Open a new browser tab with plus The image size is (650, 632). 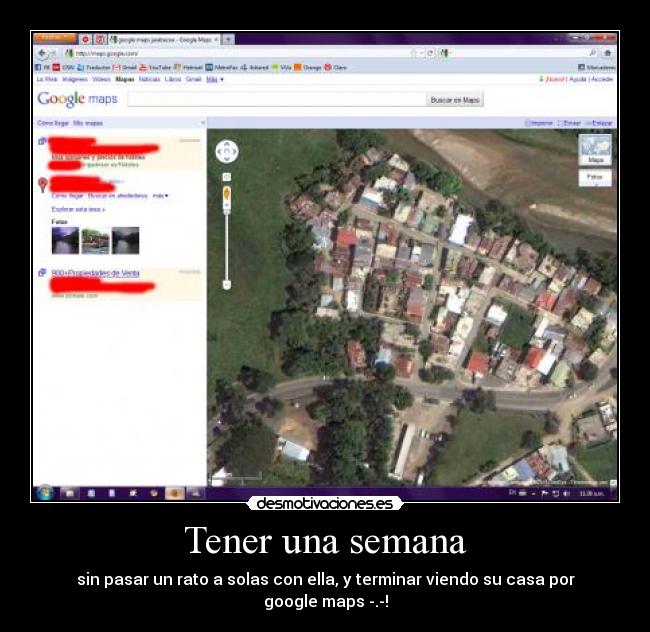pos(228,40)
